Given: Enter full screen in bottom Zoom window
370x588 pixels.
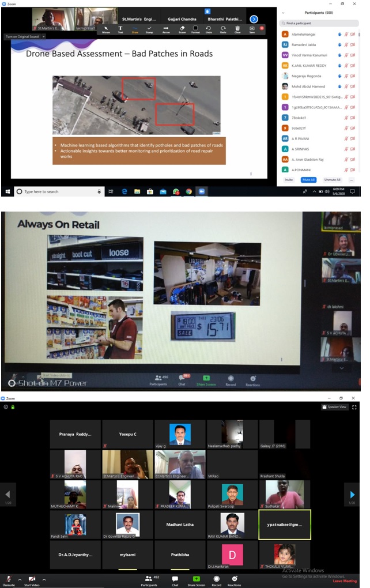Looking at the screenshot, I should [x=354, y=407].
